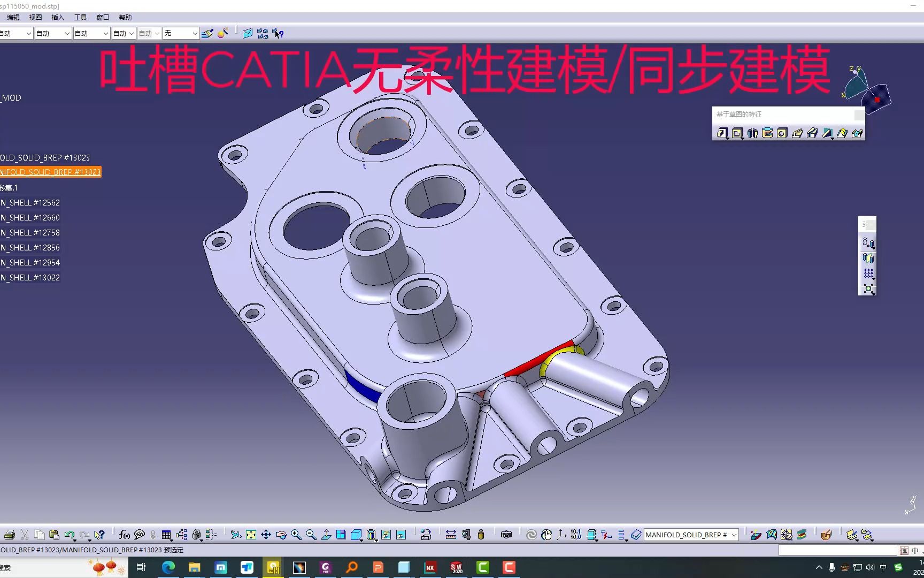Click the Undo arrow icon
Image resolution: width=924 pixels, height=578 pixels.
coord(70,535)
